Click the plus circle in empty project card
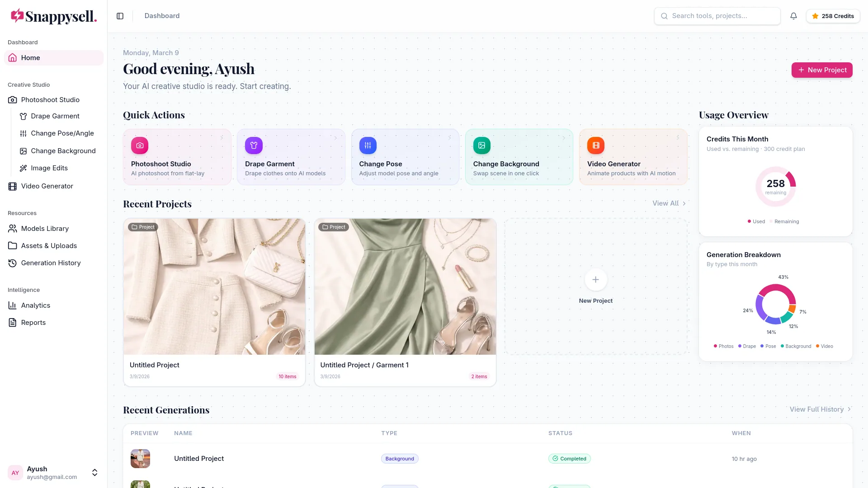Screen dimensions: 868x488 (596, 280)
